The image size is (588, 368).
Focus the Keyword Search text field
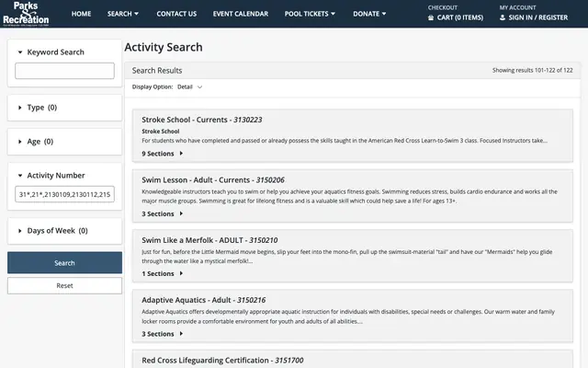64,71
